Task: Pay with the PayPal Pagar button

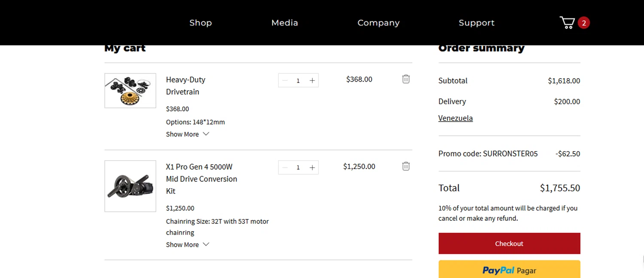Action: coord(509,270)
